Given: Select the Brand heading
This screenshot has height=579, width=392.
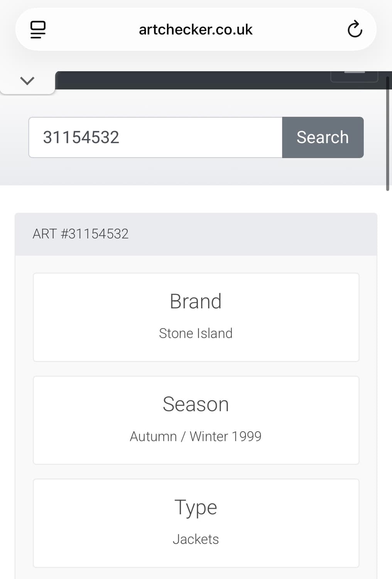Looking at the screenshot, I should click(x=196, y=301).
